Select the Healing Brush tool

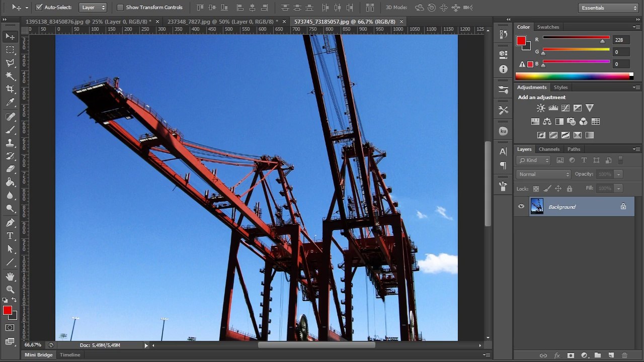pos(10,117)
